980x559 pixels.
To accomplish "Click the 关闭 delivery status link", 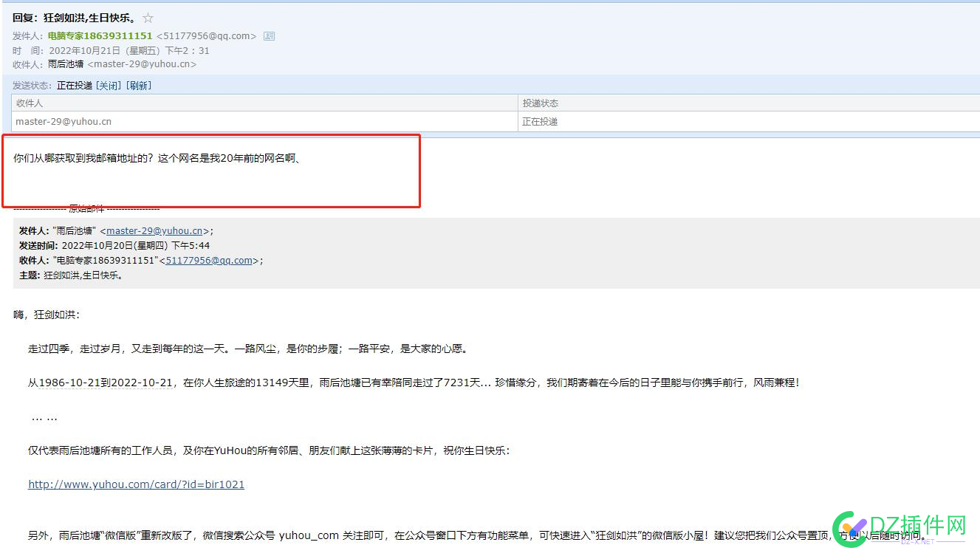I will (x=109, y=86).
